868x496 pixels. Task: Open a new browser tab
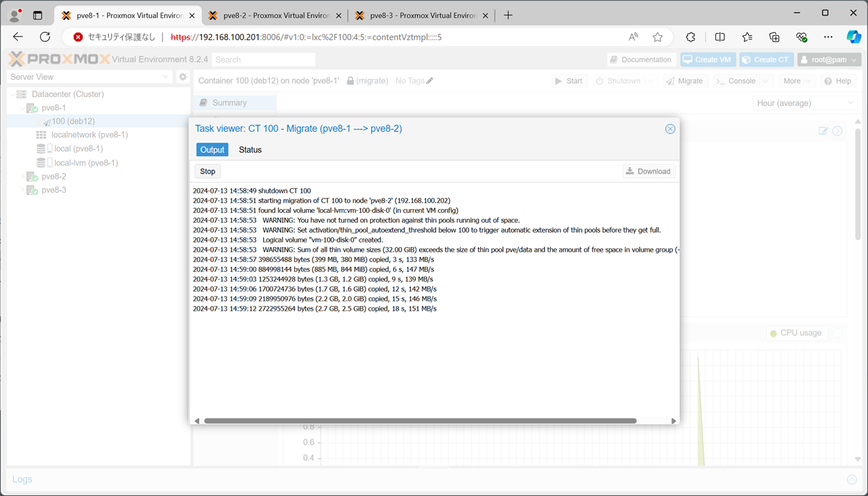(508, 15)
